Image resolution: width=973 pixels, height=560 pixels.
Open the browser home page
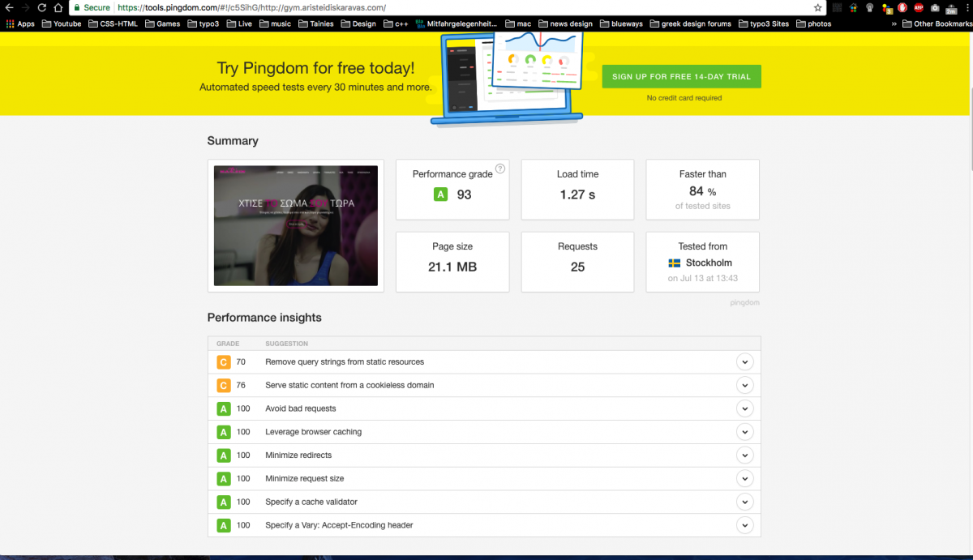click(x=58, y=7)
